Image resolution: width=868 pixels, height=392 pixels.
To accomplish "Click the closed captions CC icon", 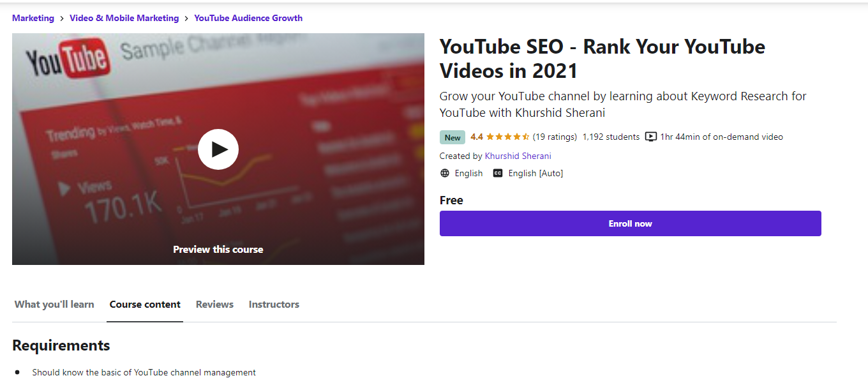I will (498, 173).
